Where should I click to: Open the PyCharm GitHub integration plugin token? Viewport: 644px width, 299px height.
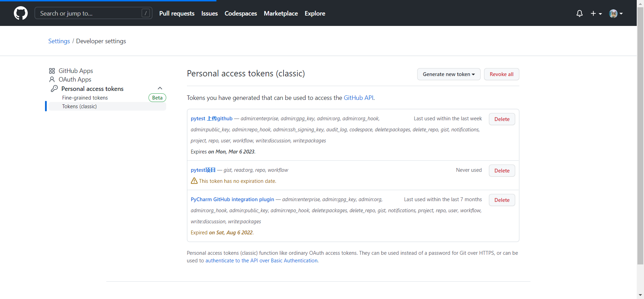232,199
